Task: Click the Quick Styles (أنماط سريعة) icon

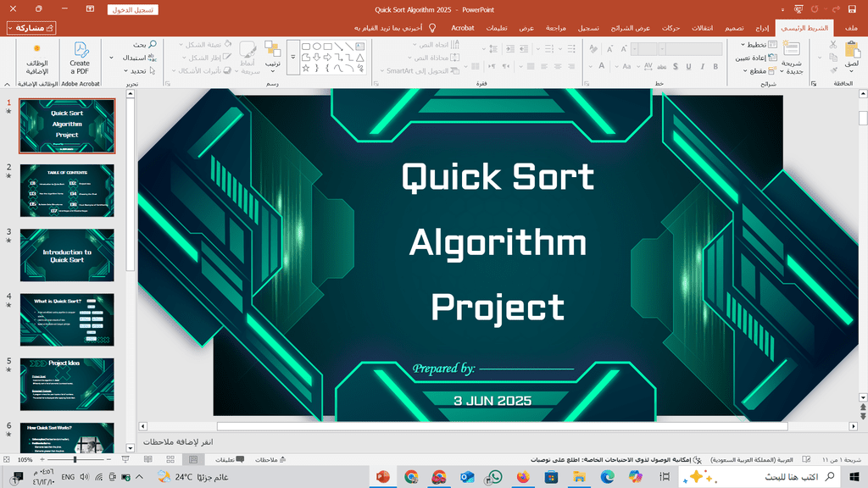Action: coord(248,58)
